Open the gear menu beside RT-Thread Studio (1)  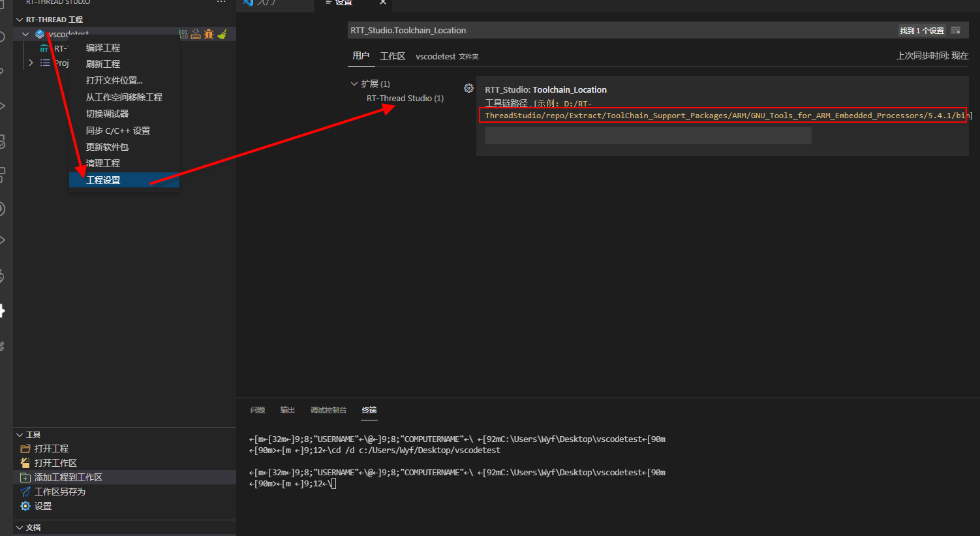468,87
